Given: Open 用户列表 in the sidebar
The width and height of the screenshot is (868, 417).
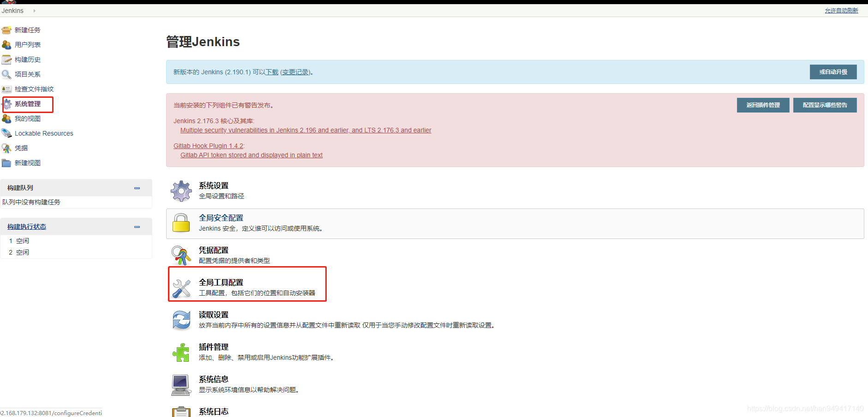Looking at the screenshot, I should point(28,45).
